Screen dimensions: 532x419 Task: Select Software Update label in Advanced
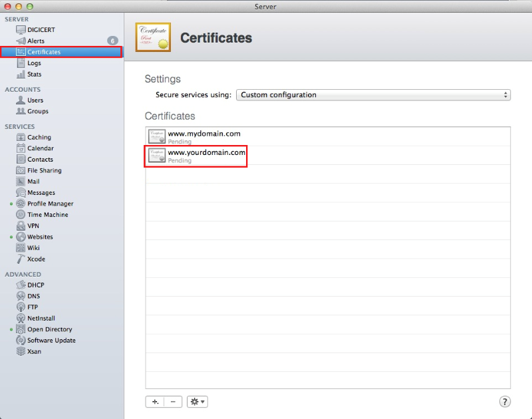click(52, 341)
